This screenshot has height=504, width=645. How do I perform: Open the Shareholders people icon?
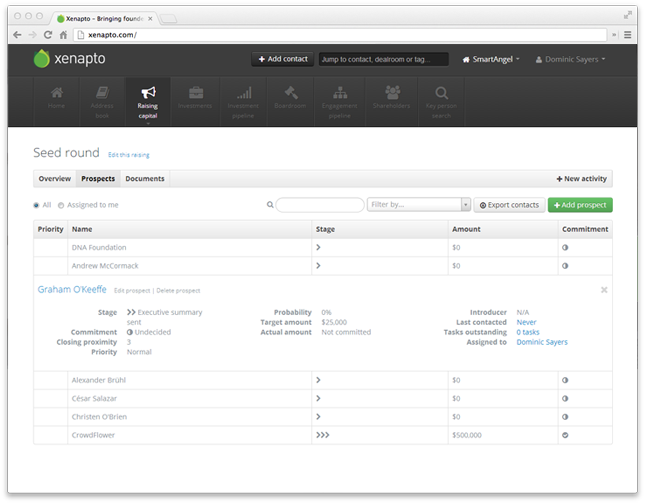[x=392, y=93]
